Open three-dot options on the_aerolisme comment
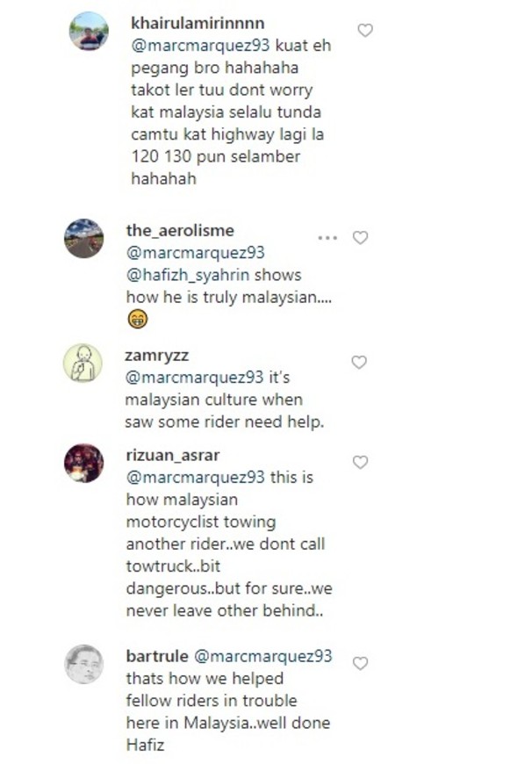Screen dimensions: 532x764 [327, 238]
